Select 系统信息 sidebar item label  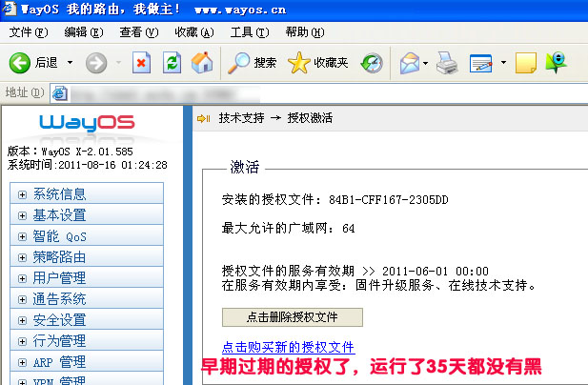point(60,194)
